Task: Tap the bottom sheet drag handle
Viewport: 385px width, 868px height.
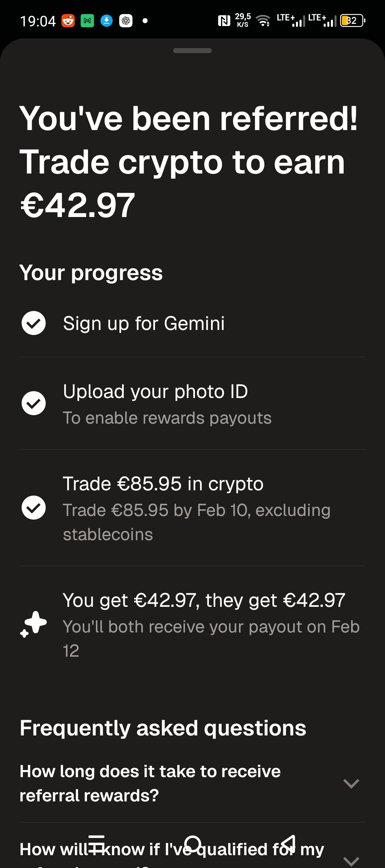Action: coord(192,51)
